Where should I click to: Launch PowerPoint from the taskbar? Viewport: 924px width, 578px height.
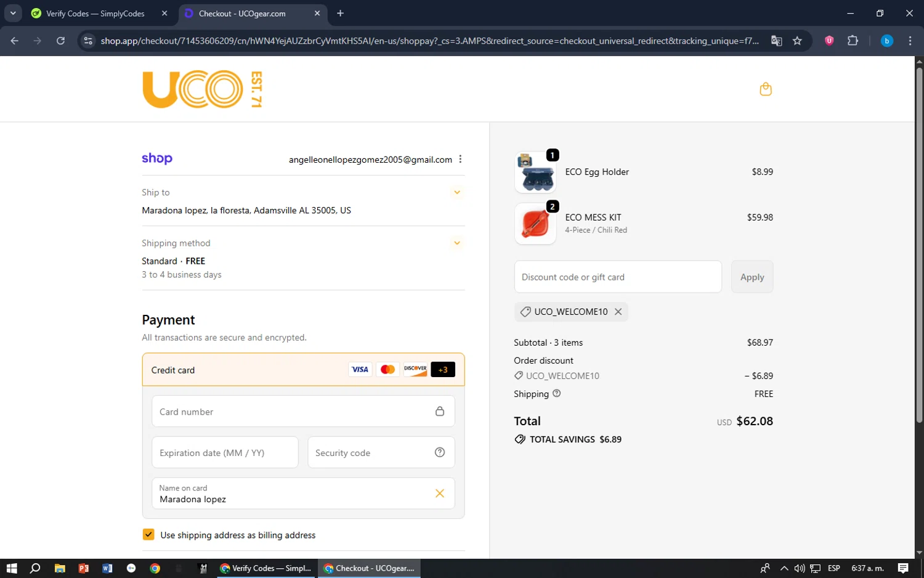click(83, 568)
